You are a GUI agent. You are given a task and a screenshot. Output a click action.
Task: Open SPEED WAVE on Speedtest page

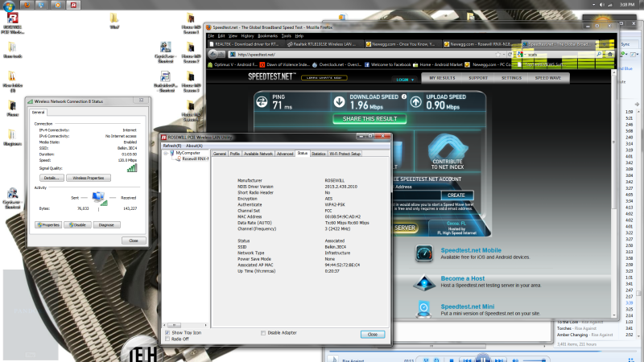(548, 78)
